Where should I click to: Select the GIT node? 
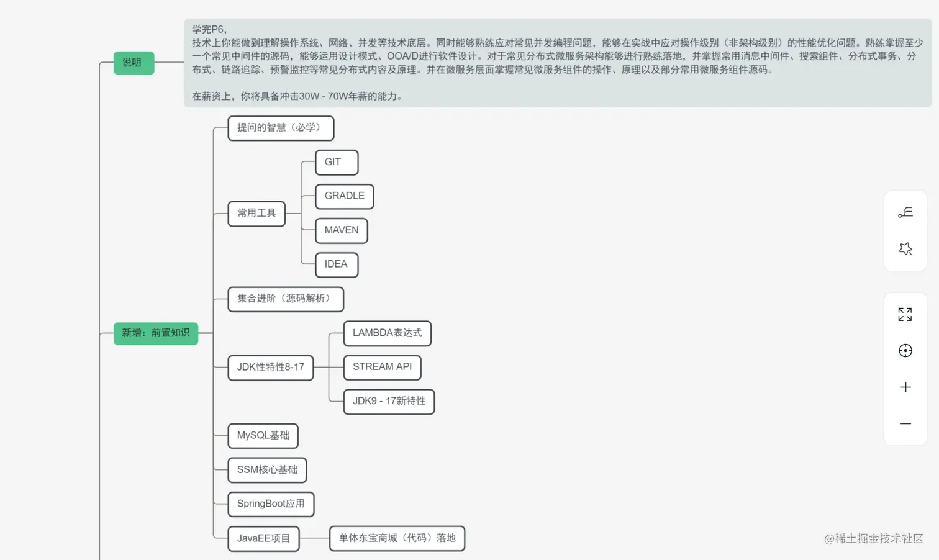[x=336, y=163]
